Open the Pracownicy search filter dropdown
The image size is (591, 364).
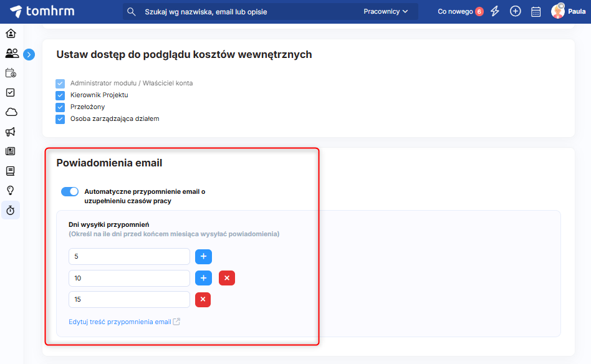(x=385, y=11)
